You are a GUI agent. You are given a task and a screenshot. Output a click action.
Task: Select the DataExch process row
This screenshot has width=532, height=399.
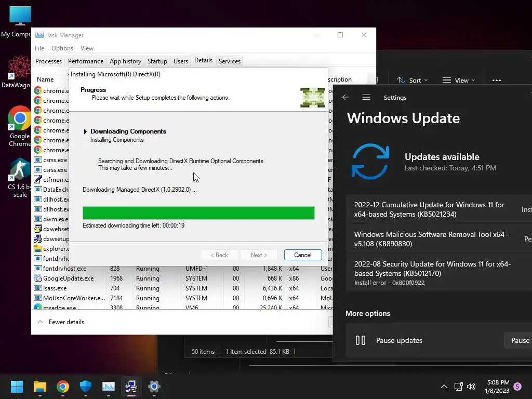[x=51, y=189]
